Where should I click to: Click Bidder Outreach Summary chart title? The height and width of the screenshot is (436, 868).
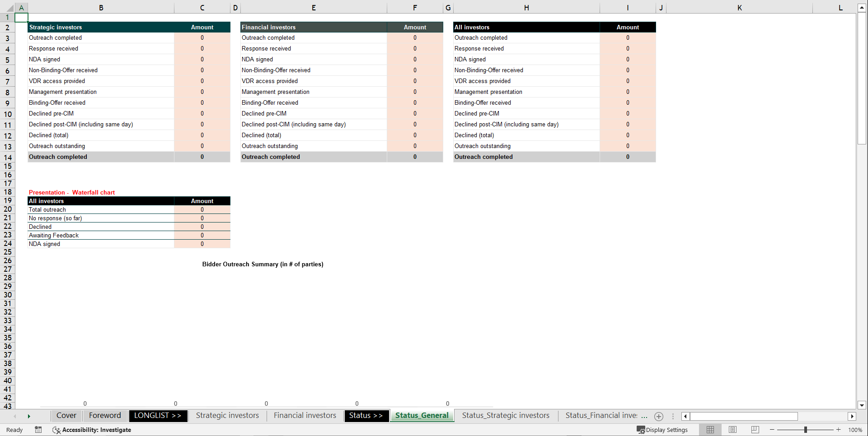[x=263, y=264]
